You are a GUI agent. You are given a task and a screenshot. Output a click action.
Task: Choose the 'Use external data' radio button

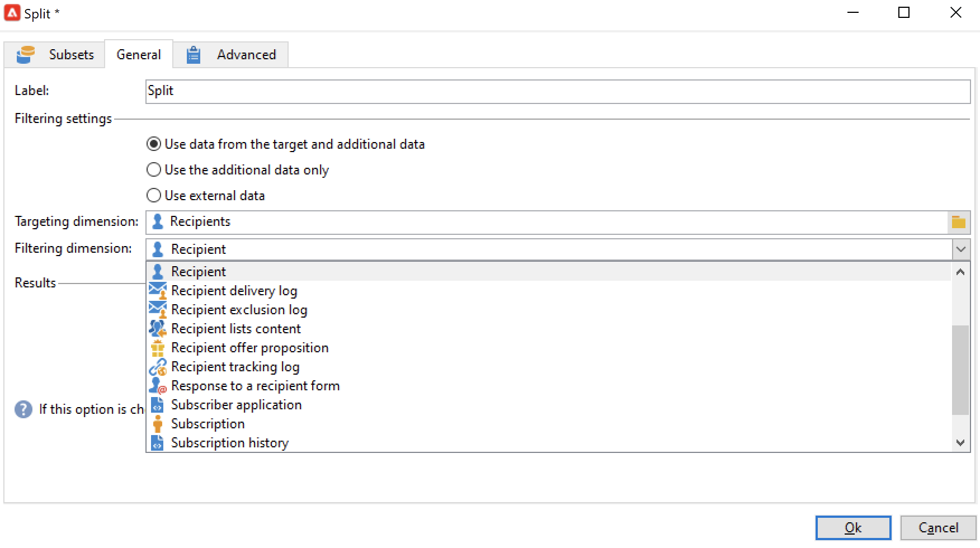(154, 196)
